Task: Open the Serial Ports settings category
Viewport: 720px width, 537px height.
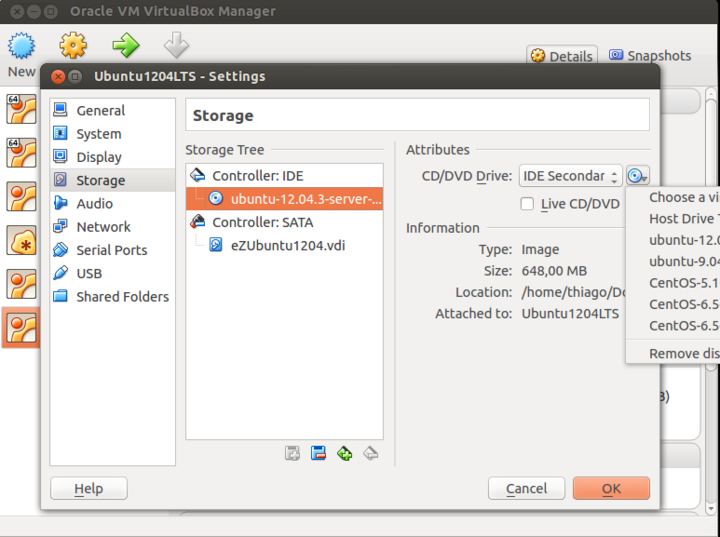Action: [112, 250]
